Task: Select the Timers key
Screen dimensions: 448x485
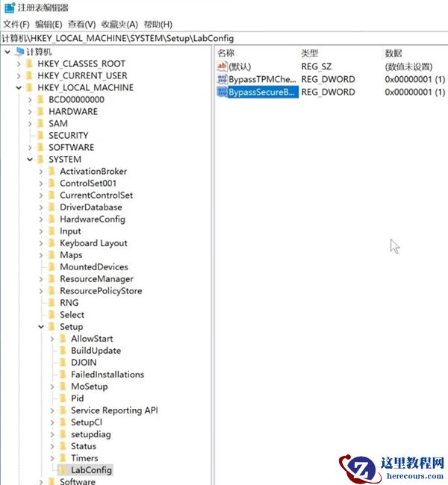Action: coord(84,458)
